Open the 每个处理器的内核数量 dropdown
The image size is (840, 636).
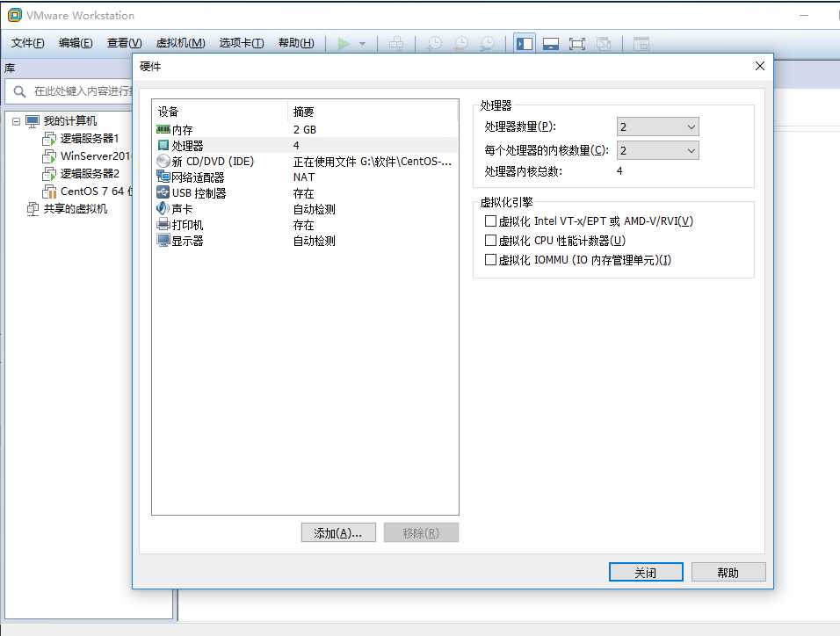(657, 150)
